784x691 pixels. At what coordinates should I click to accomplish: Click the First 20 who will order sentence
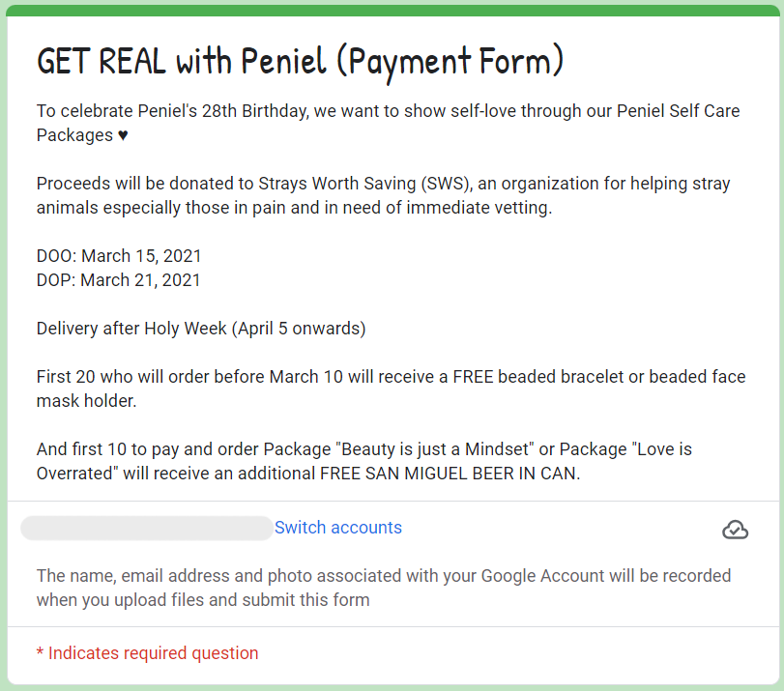[392, 389]
